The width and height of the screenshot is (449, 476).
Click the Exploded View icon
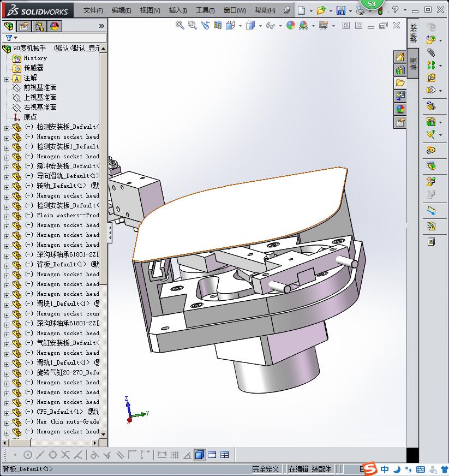(431, 182)
